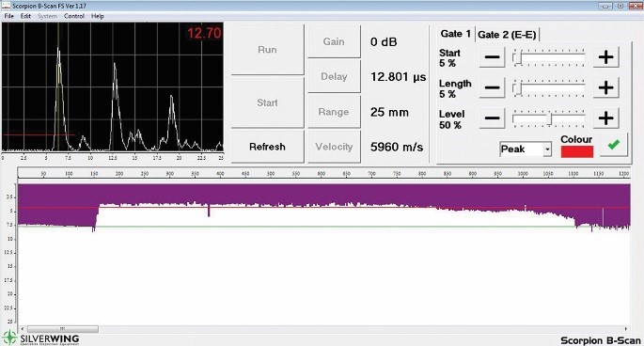This screenshot has width=644, height=346.
Task: Open the Help menu
Action: (98, 16)
